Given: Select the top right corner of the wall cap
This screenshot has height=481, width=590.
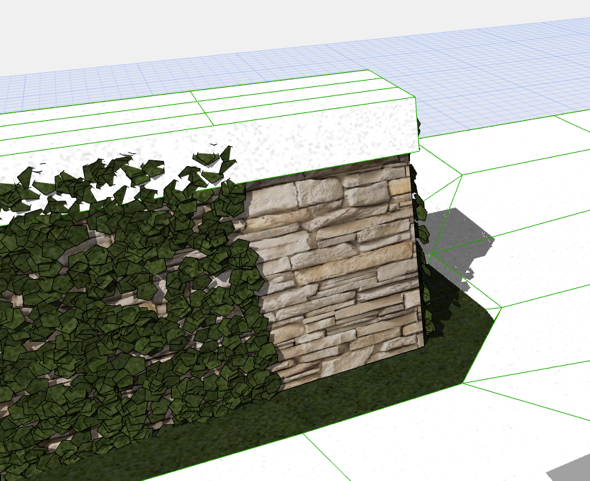Looking at the screenshot, I should coord(415,98).
